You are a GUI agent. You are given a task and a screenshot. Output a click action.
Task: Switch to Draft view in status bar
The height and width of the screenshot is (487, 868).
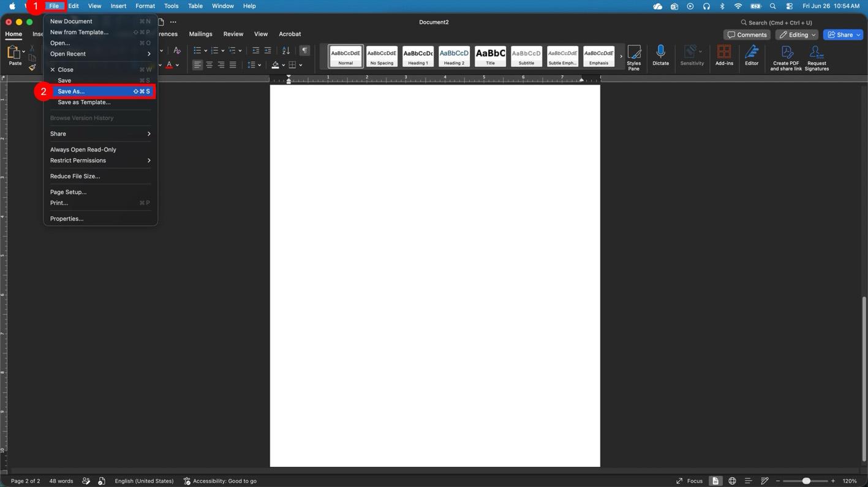pos(764,481)
